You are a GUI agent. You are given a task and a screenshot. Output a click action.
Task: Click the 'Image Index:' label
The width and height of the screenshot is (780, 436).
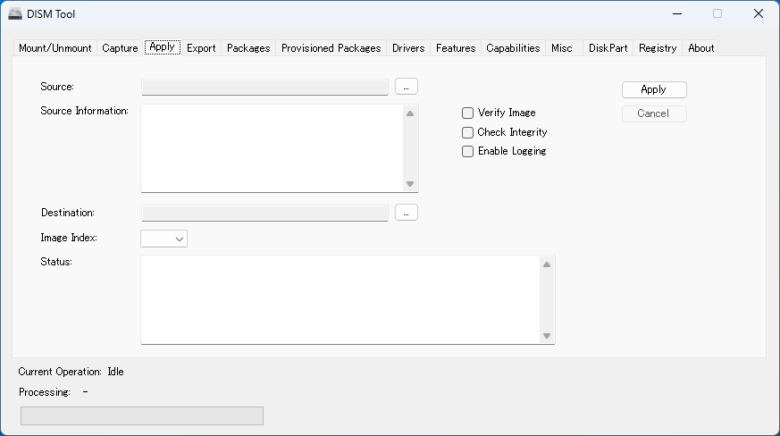69,238
